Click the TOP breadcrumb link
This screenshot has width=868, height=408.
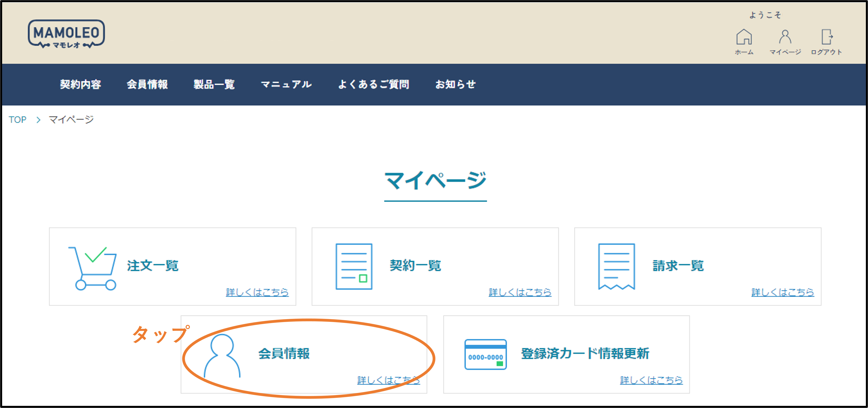[x=17, y=120]
